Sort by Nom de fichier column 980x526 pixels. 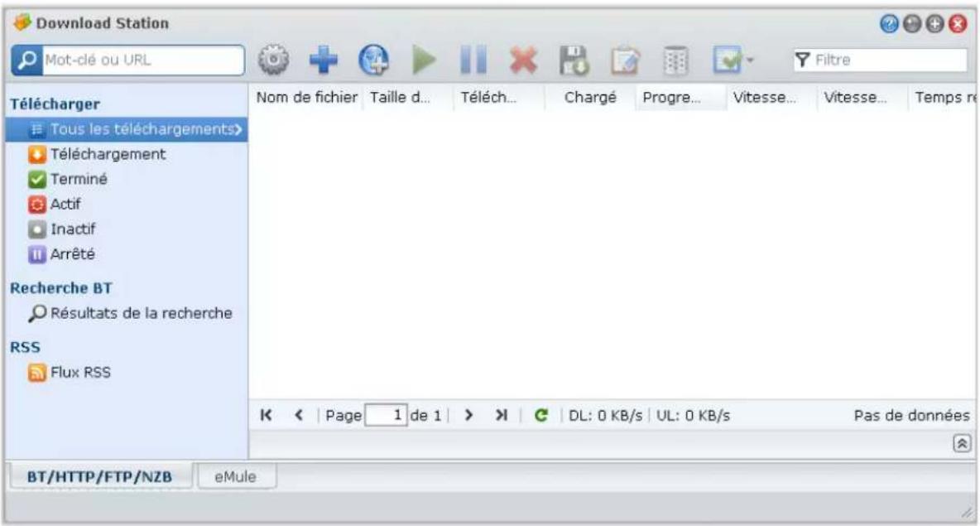(x=306, y=98)
